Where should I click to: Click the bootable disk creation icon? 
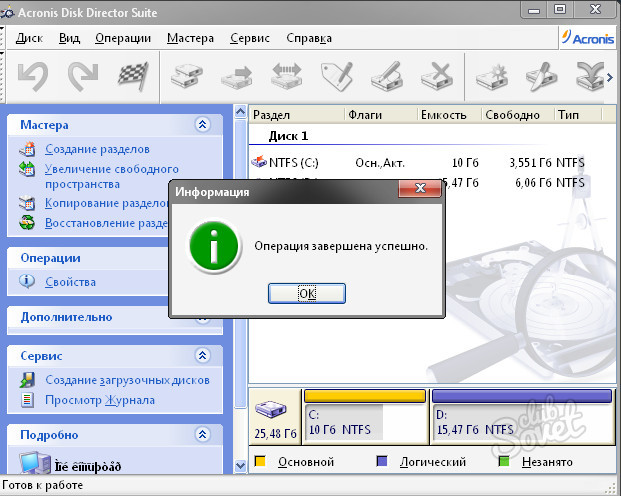[27, 380]
